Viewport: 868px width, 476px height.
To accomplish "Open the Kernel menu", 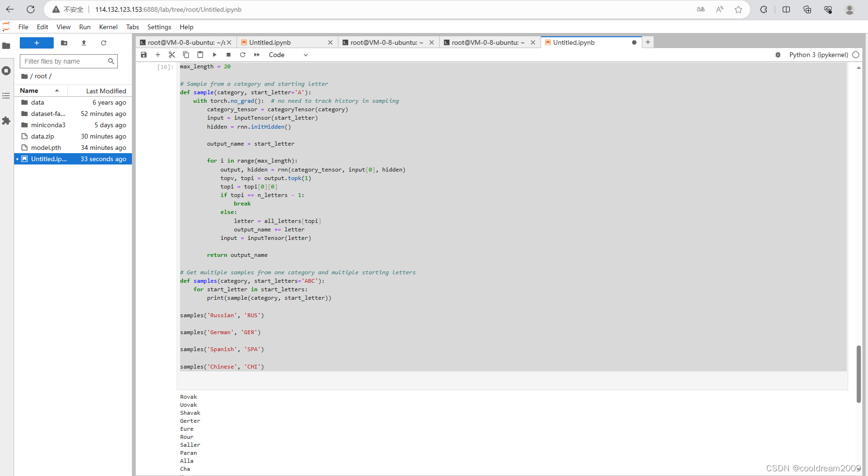I will [108, 27].
